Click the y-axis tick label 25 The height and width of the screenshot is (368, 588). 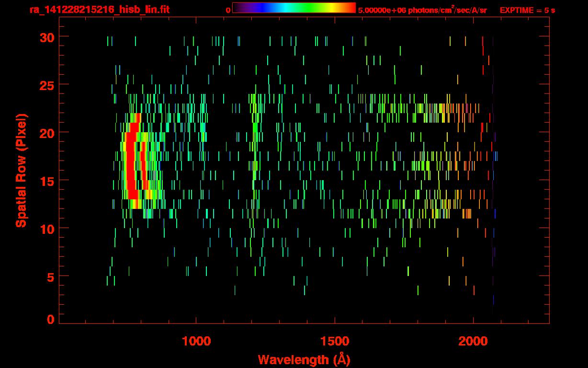point(46,85)
